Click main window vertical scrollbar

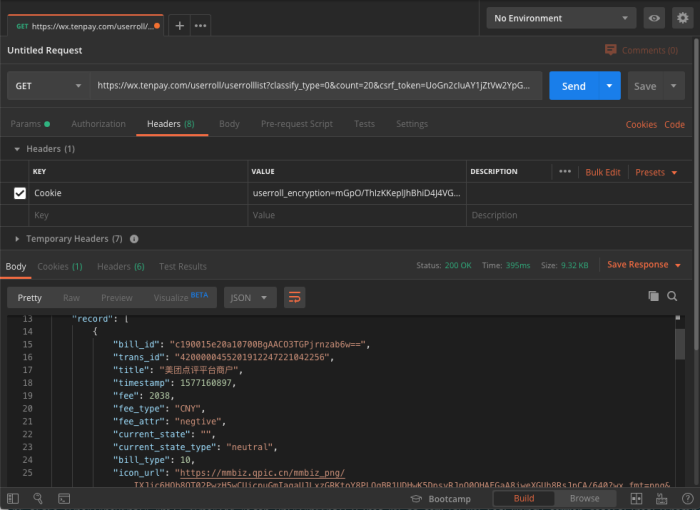(696, 194)
